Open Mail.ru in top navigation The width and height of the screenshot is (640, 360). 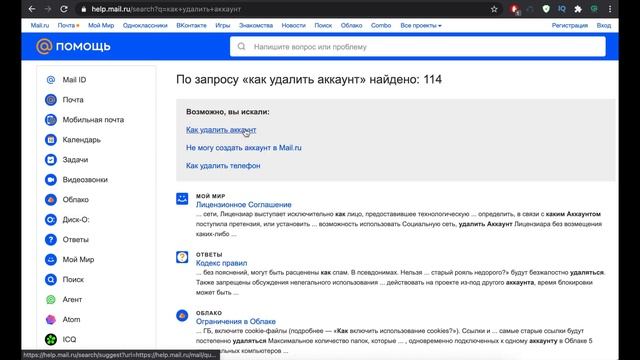pyautogui.click(x=40, y=25)
